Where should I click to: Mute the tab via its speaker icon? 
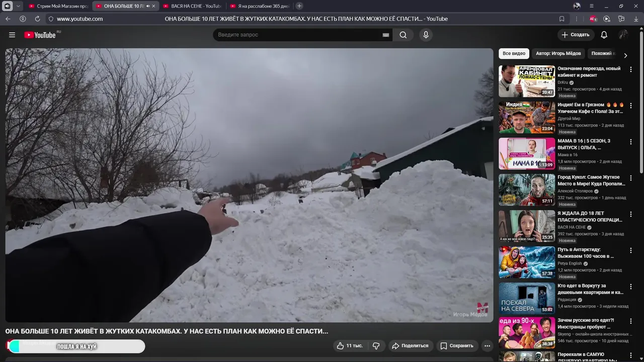[x=148, y=6]
